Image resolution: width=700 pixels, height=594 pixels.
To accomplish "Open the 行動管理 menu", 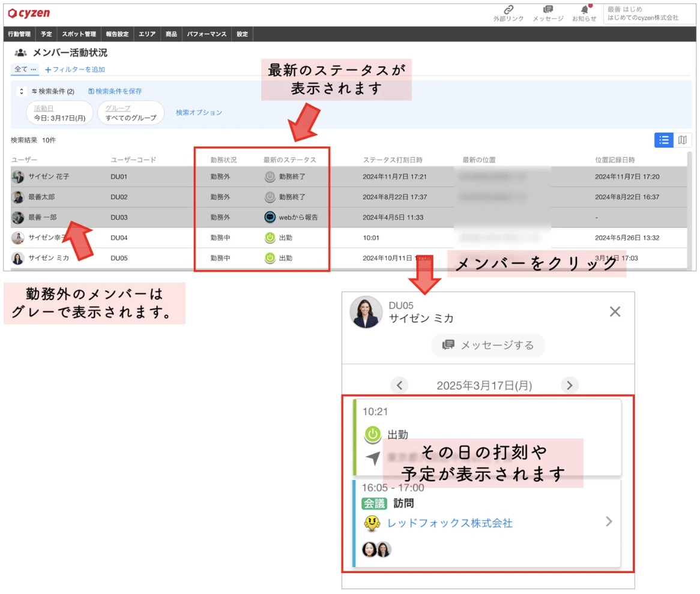I will [19, 34].
